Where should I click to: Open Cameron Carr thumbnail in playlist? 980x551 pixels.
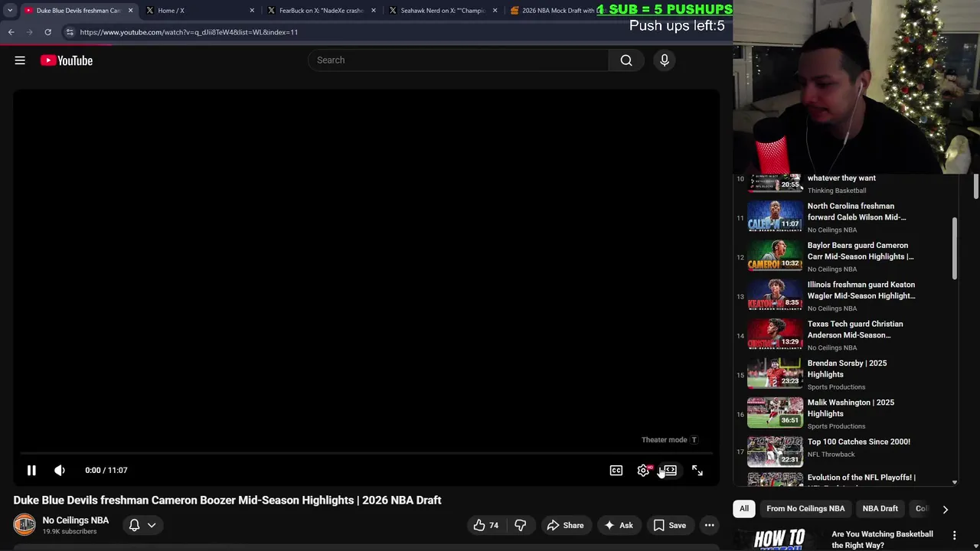pyautogui.click(x=775, y=256)
